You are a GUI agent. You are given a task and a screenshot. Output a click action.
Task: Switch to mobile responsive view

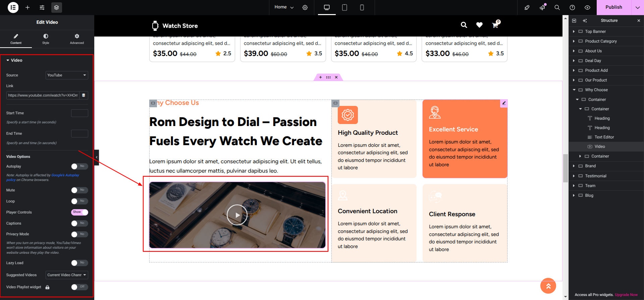click(362, 7)
